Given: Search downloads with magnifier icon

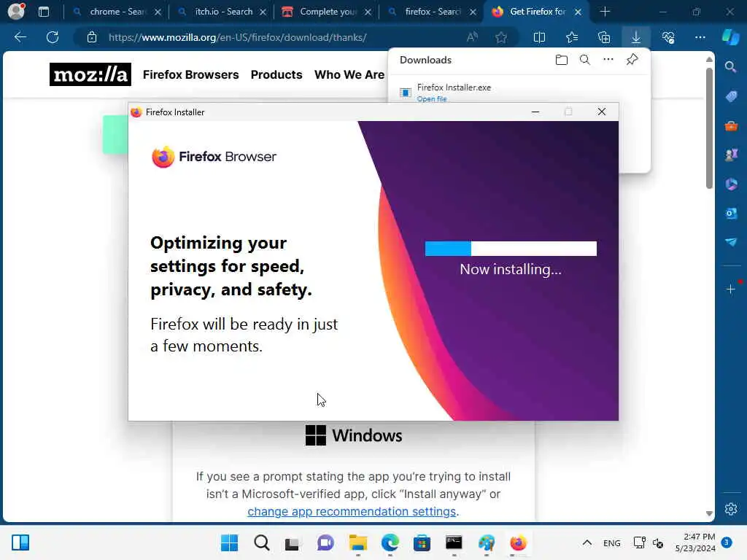Looking at the screenshot, I should [x=585, y=60].
